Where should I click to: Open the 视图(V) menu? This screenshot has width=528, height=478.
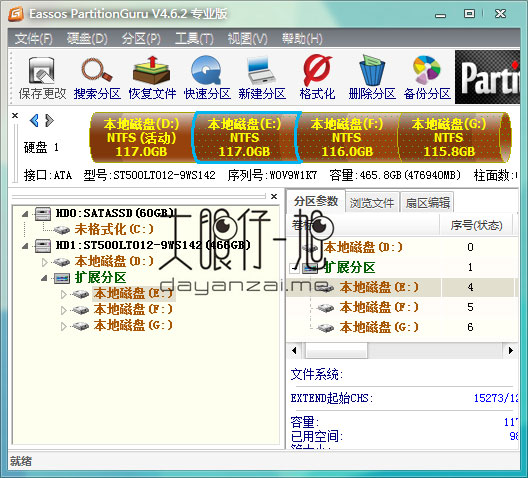(248, 39)
